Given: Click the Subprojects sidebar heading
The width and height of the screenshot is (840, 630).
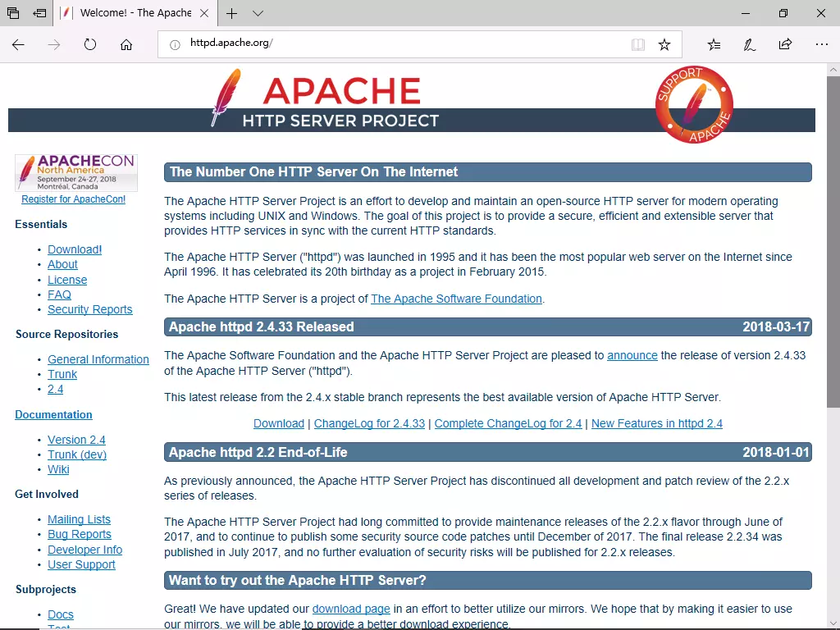Looking at the screenshot, I should pos(46,589).
